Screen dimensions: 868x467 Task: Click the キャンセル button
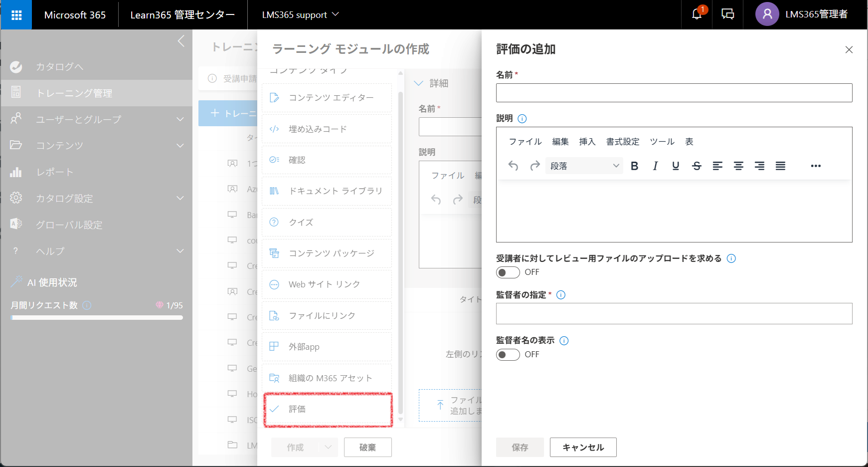tap(583, 448)
